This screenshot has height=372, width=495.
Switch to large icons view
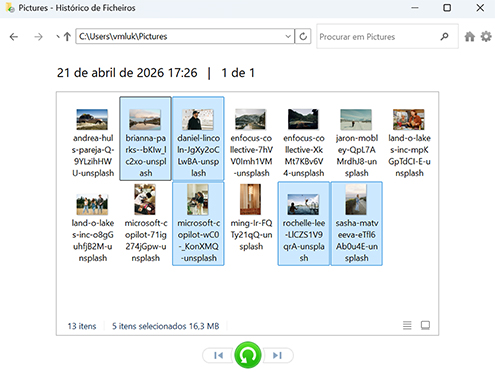pos(425,325)
